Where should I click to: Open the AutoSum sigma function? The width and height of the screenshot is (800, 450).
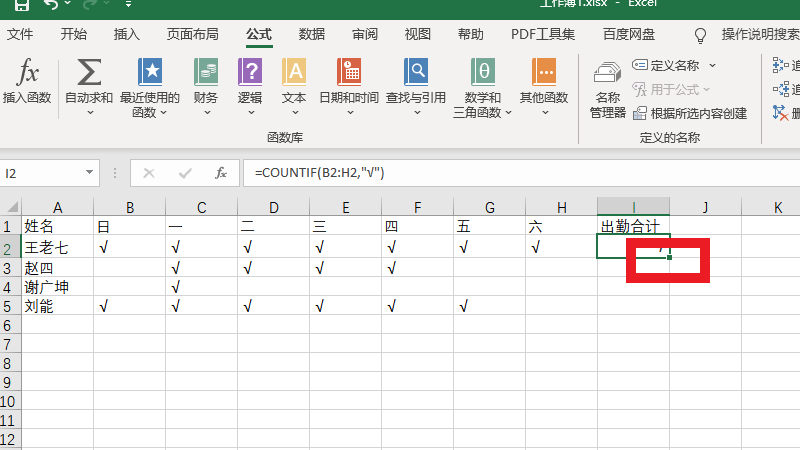click(x=89, y=73)
